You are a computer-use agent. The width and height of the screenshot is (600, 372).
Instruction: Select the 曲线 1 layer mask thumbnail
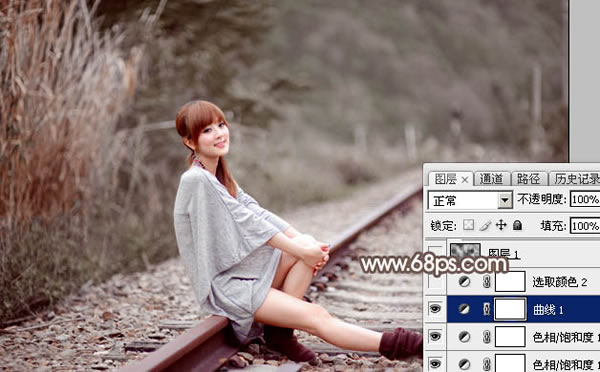[510, 309]
